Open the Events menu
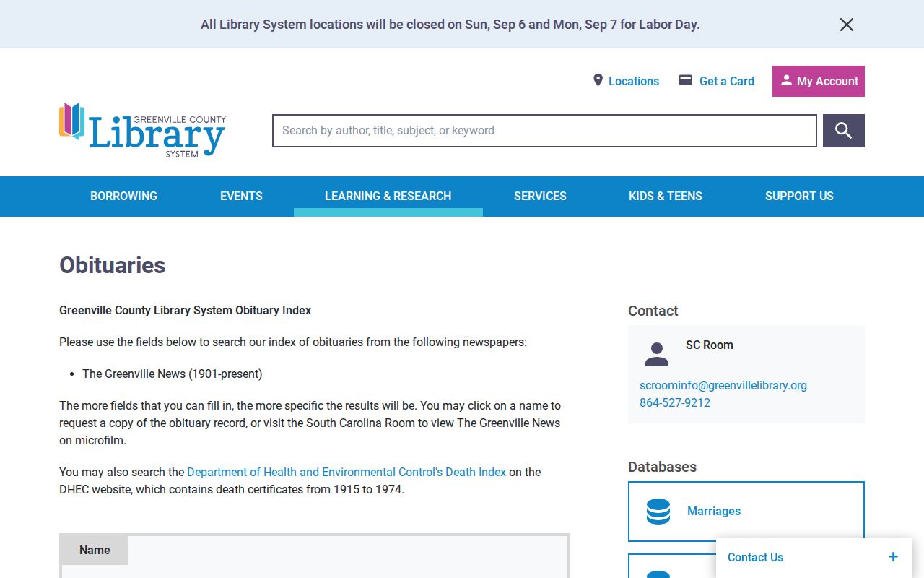This screenshot has width=924, height=578. click(241, 197)
